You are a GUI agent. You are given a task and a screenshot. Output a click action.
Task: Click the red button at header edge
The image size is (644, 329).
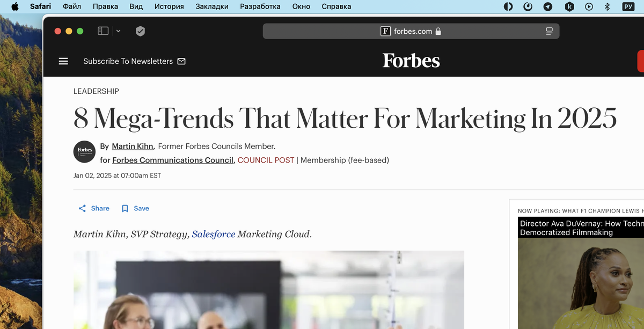(x=640, y=61)
